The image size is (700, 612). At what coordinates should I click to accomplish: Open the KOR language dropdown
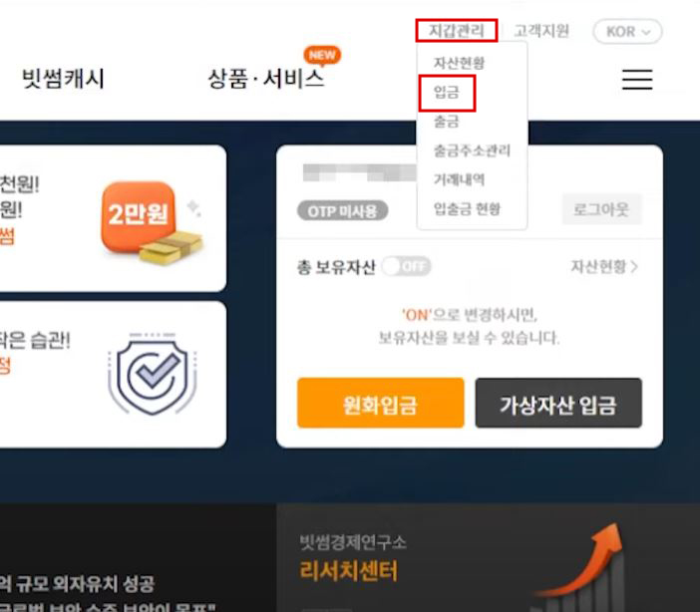pyautogui.click(x=627, y=31)
